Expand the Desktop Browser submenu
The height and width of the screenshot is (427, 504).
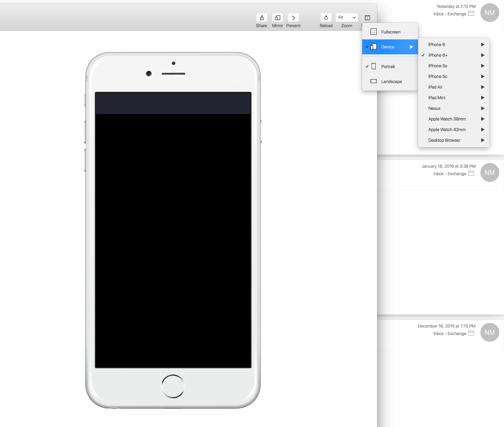pos(483,140)
